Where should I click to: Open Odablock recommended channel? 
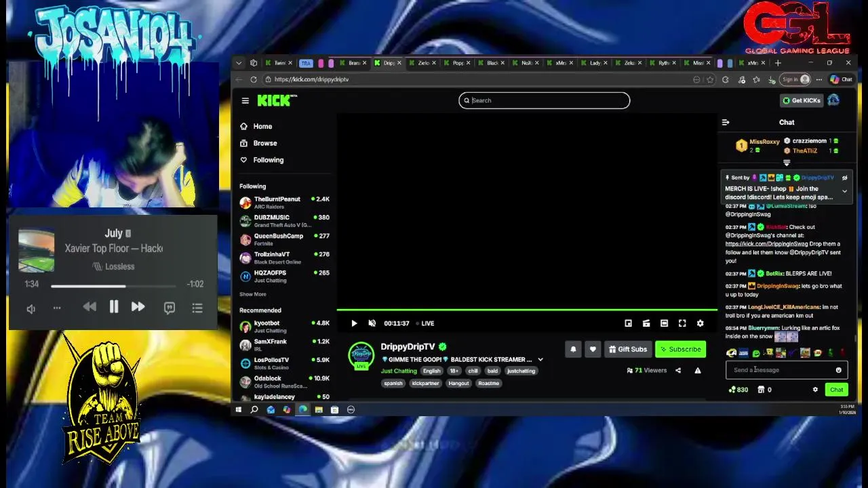(285, 381)
